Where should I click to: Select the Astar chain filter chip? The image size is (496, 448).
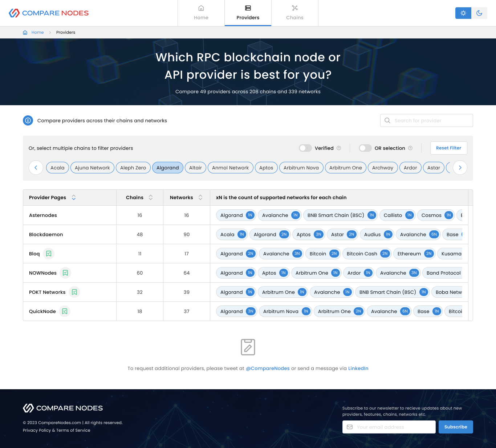434,168
